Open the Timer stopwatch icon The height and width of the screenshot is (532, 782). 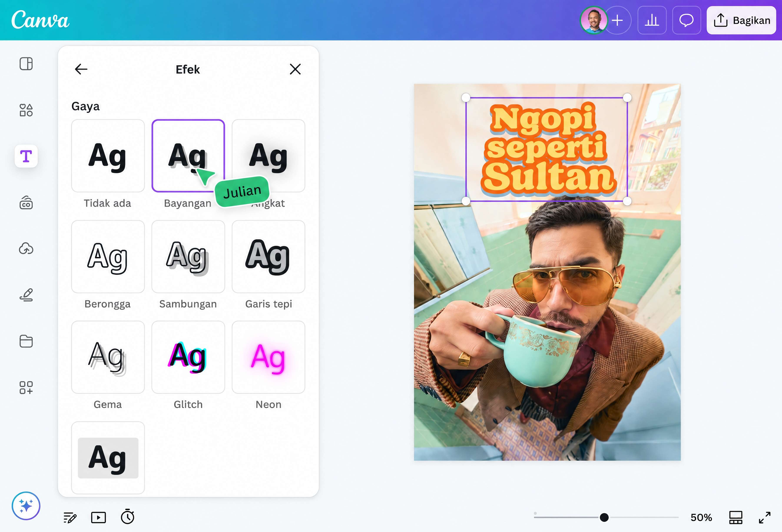(x=128, y=517)
